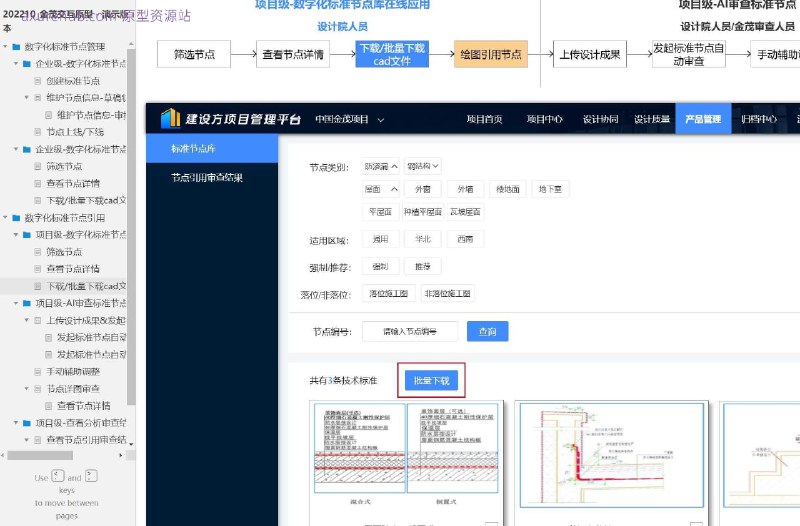Screen dimensions: 800x526
Task: Open 项目首页 in the top navigation
Action: [x=484, y=119]
